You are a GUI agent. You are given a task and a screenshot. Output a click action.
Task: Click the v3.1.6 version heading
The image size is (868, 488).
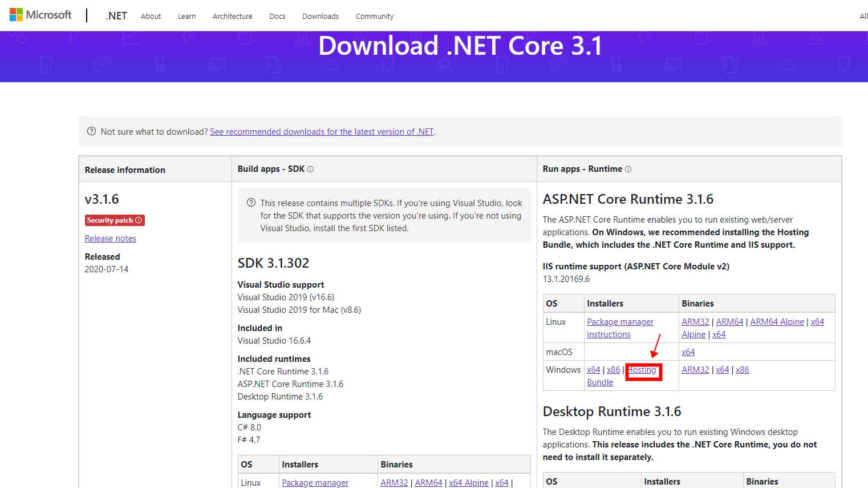(x=102, y=199)
